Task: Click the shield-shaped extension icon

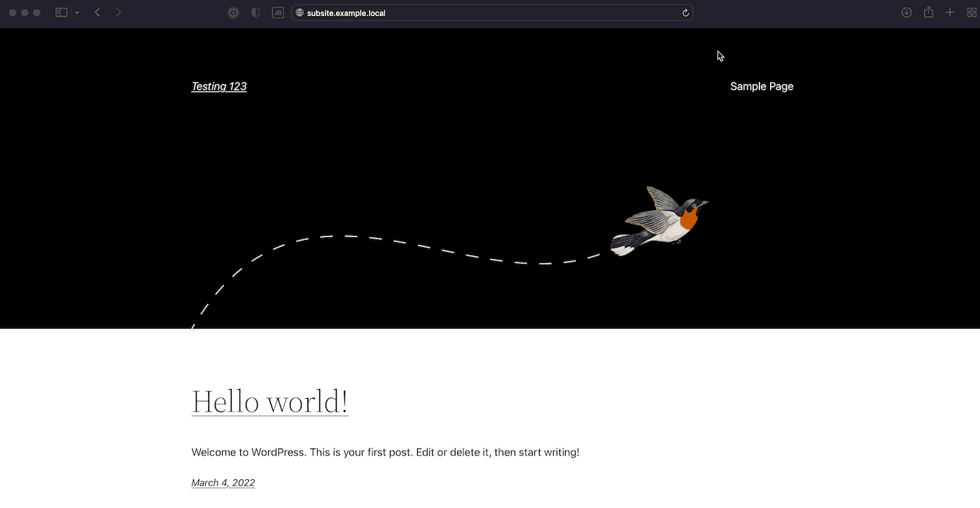Action: (255, 12)
